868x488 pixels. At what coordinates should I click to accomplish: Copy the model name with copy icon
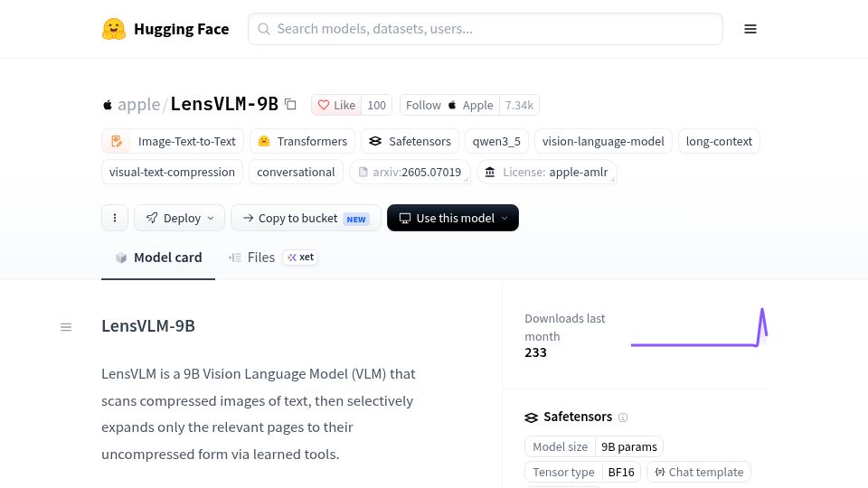click(x=290, y=104)
